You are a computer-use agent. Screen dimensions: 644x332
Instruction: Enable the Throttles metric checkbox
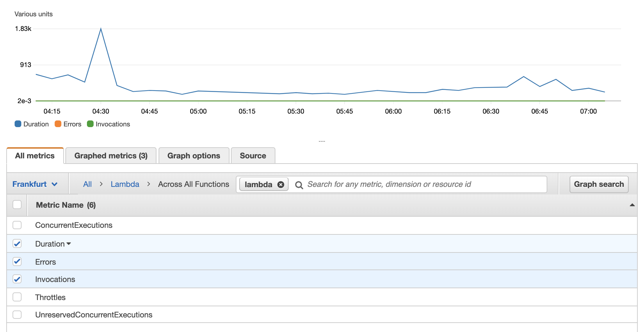click(x=17, y=297)
